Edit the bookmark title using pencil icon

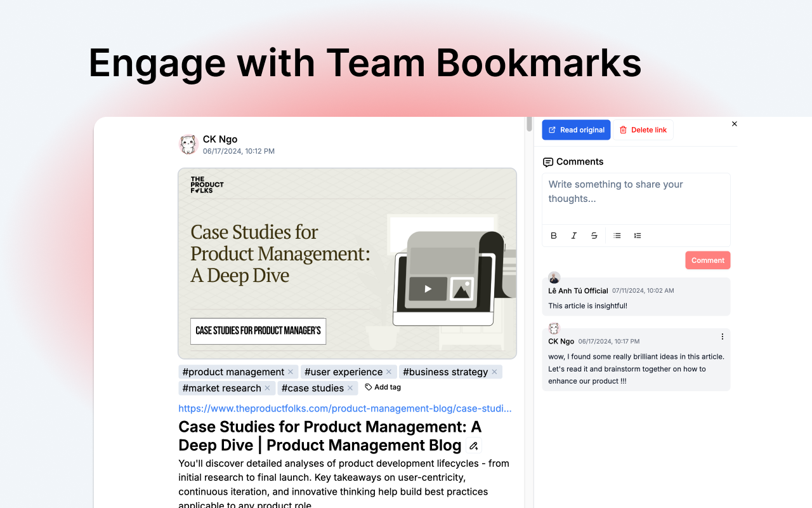473,445
